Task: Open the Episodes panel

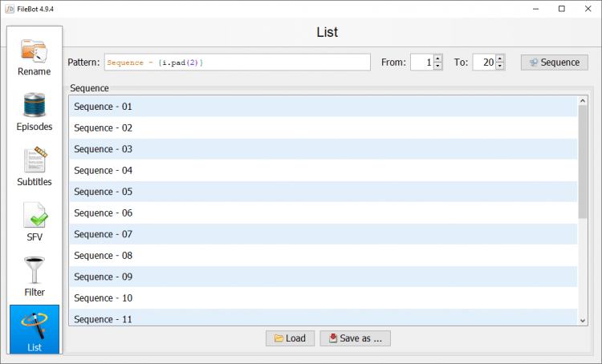Action: 35,112
